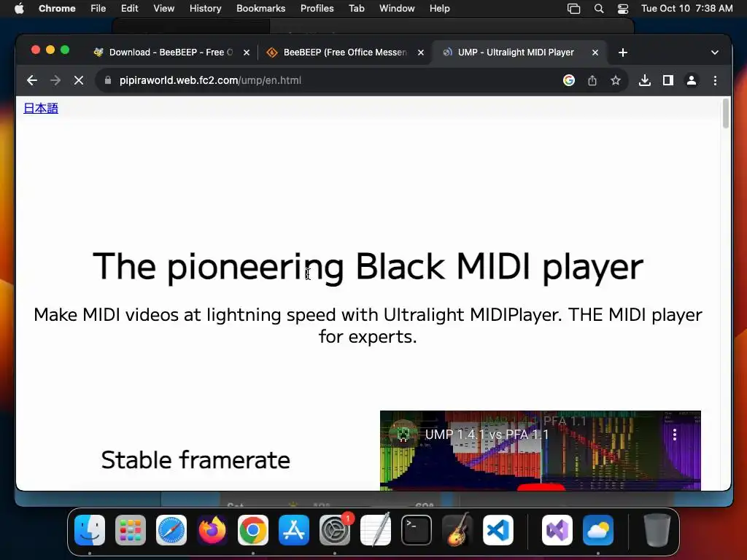Screen dimensions: 747x560
Task: Expand the tab search chevron
Action: coord(715,52)
